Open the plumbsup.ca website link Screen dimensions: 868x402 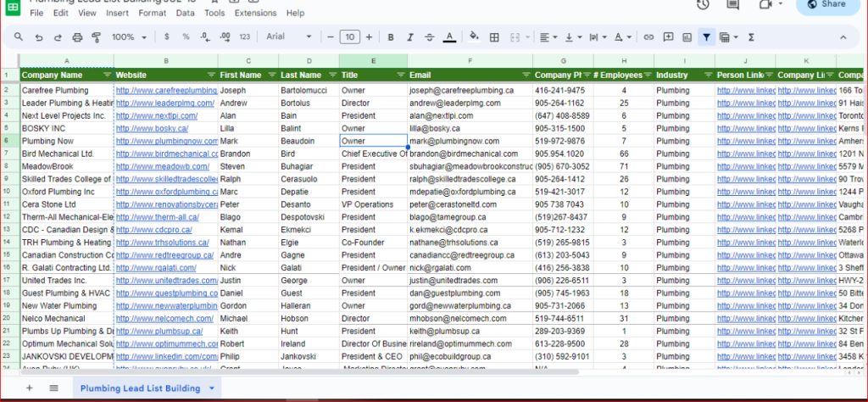pyautogui.click(x=159, y=331)
